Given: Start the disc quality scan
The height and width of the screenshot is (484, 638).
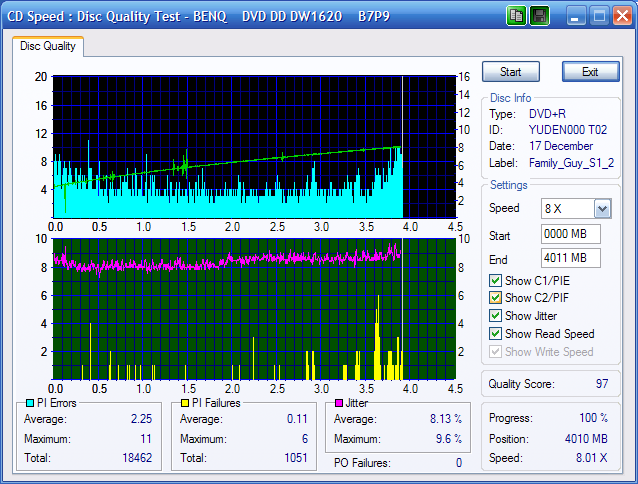Looking at the screenshot, I should coord(511,72).
